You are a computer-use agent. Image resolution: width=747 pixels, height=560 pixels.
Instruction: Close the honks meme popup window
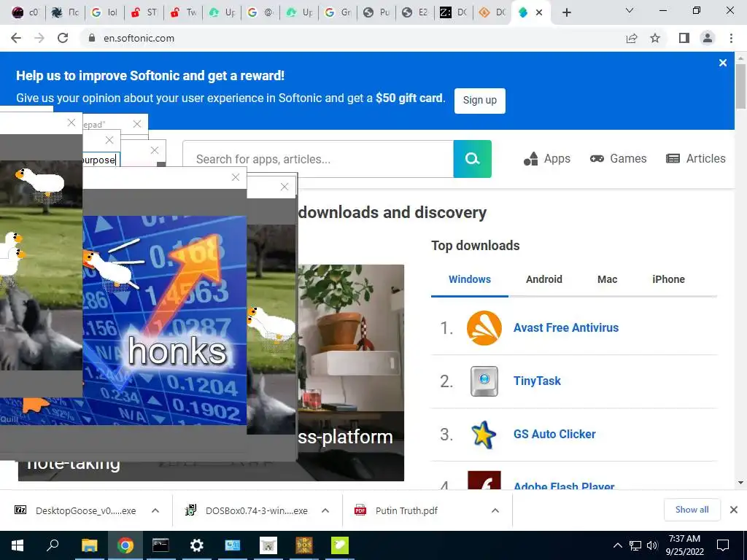tap(236, 177)
